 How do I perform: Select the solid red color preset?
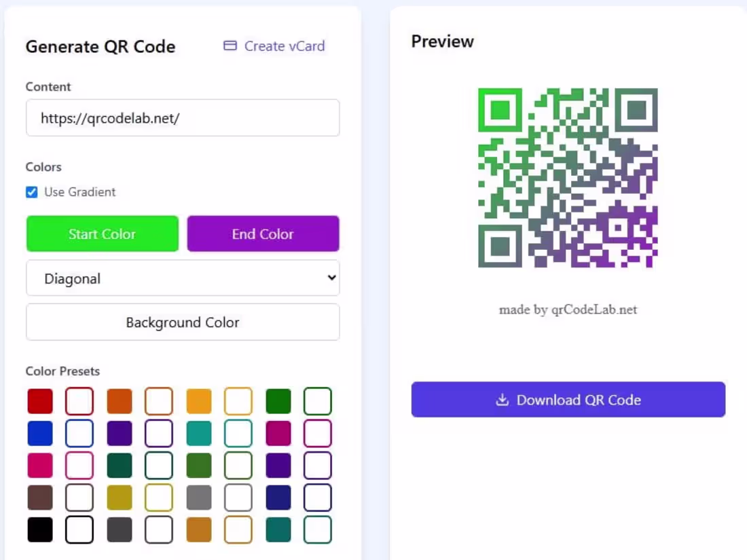point(40,400)
